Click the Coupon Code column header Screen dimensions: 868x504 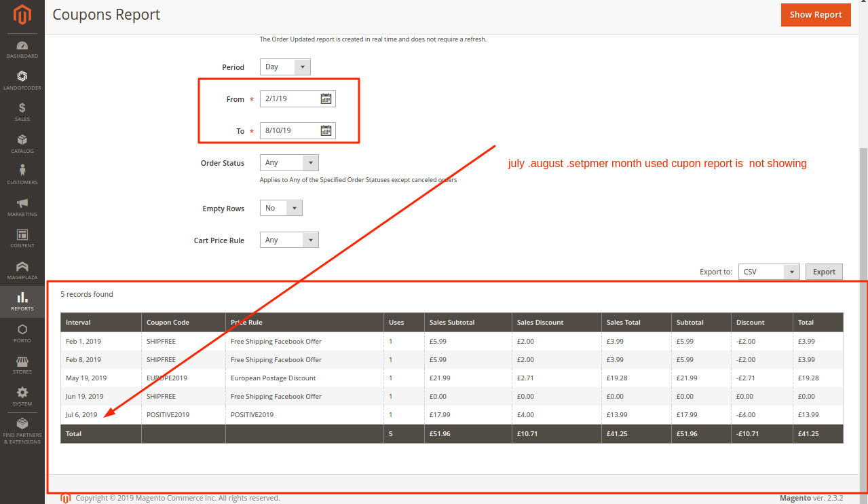tap(183, 322)
